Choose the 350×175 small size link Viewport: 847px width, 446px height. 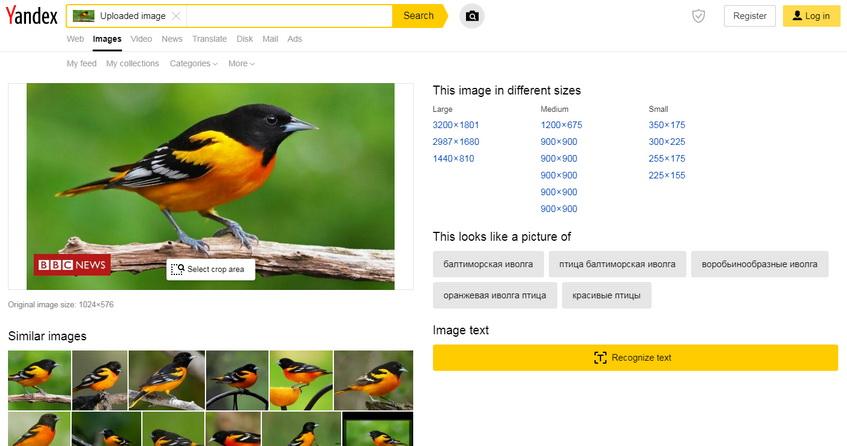666,125
